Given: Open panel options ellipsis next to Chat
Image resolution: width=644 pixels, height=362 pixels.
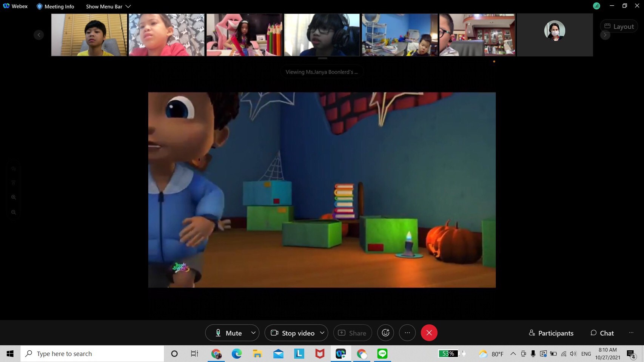Looking at the screenshot, I should [x=631, y=333].
